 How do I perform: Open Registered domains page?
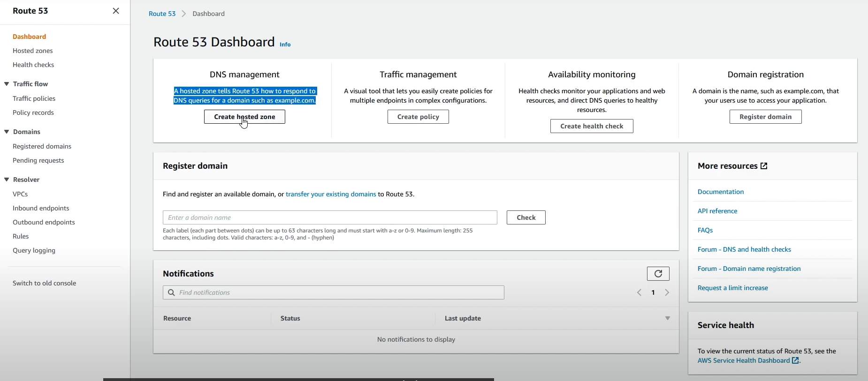pos(42,146)
